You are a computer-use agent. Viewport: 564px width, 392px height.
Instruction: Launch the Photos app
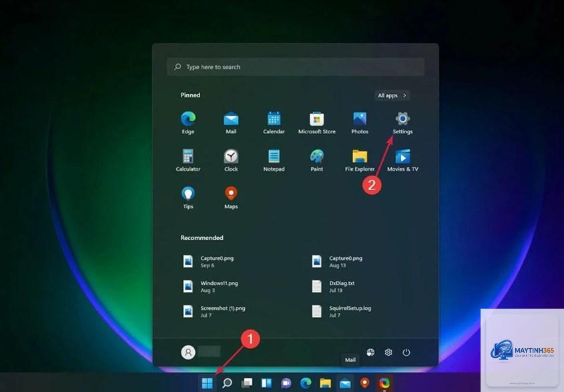360,123
